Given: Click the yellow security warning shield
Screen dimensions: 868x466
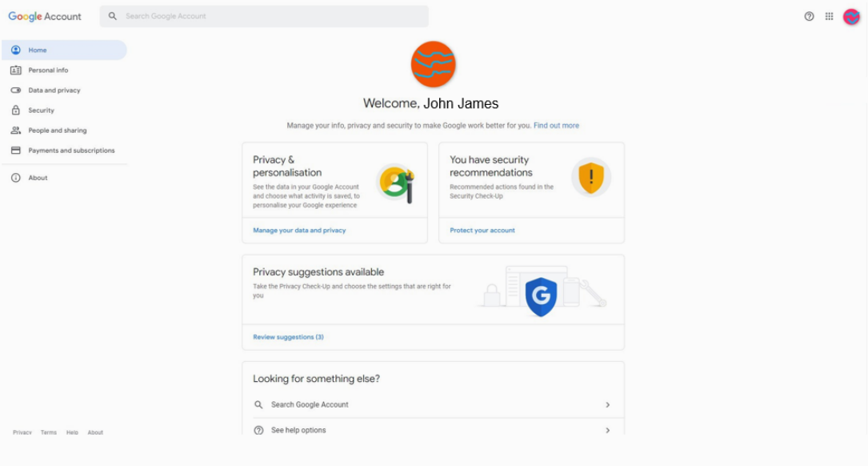Looking at the screenshot, I should (x=591, y=177).
